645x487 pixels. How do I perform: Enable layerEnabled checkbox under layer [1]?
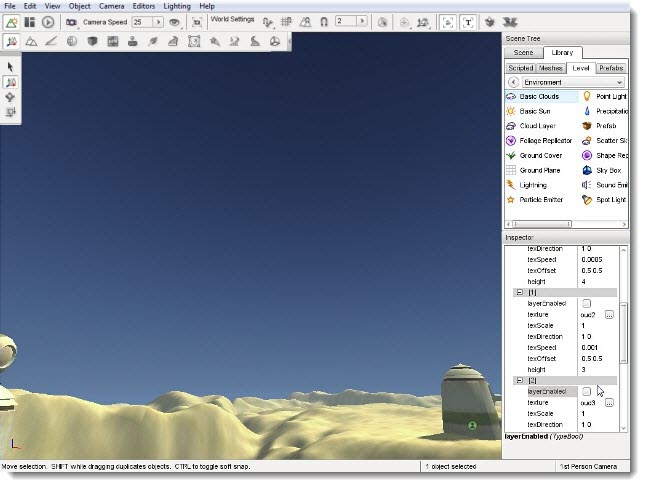(587, 303)
